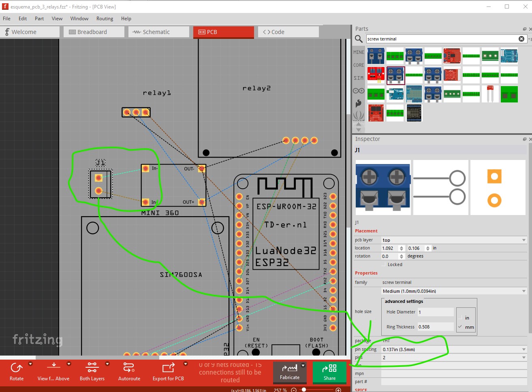Open the File menu

(x=7, y=19)
